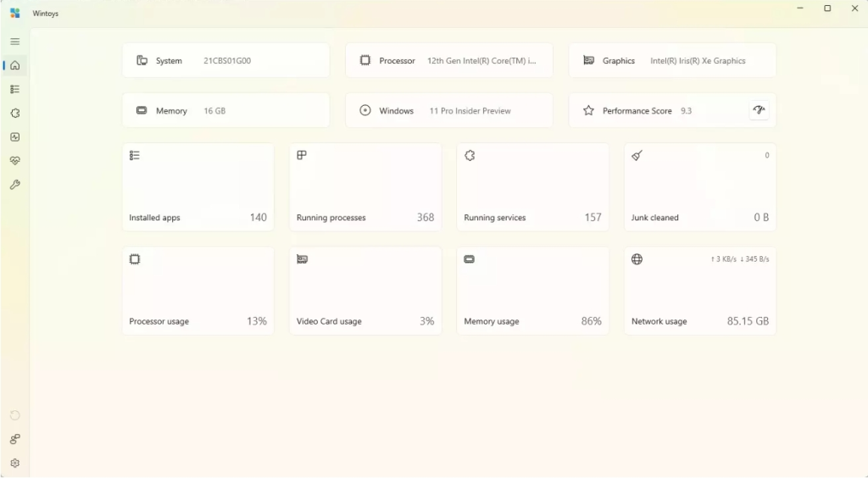Viewport: 868px width, 478px height.
Task: Select the Junk cleaned tile
Action: tap(700, 187)
